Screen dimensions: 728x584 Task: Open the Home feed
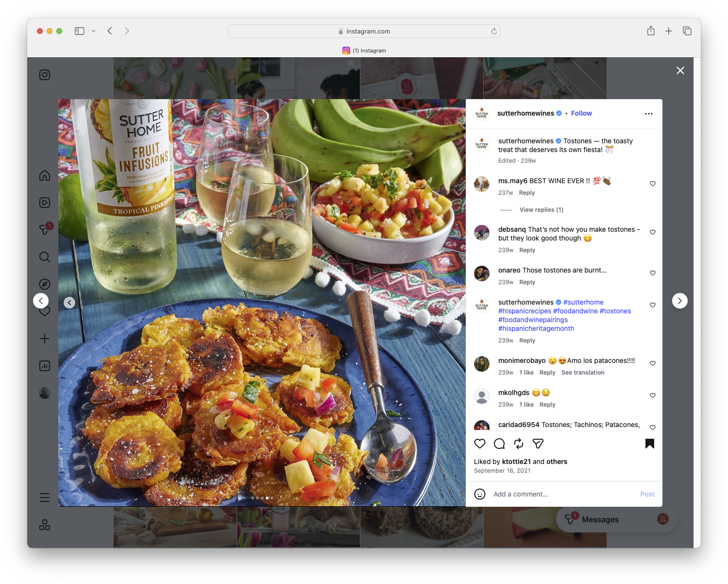[44, 175]
